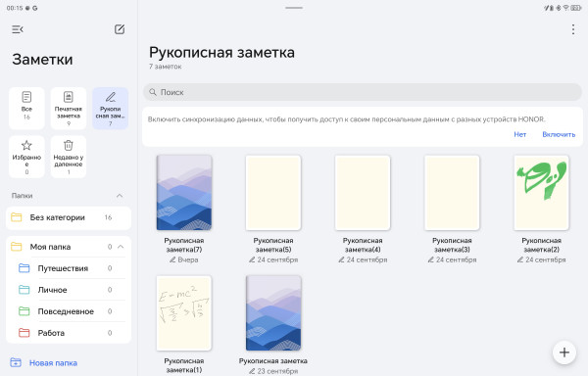Open Рукописная заметка(4) thumbnail
Viewport: 588px width, 376px height.
tap(363, 193)
